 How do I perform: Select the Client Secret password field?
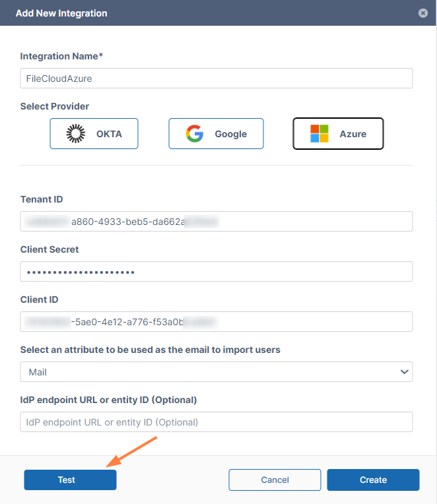pos(216,272)
